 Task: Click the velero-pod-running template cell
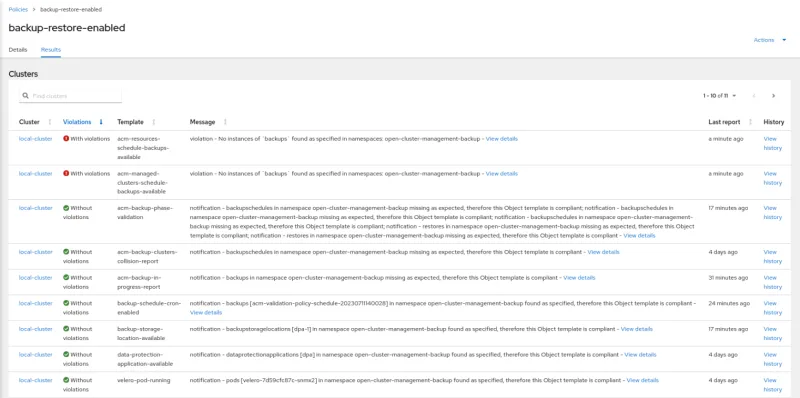point(143,380)
